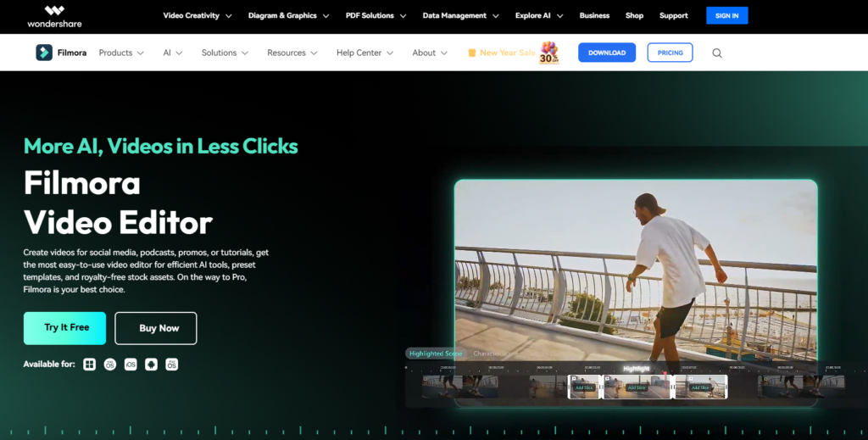Click the 30% off balloon badge
Viewport: 868px width, 440px height.
click(x=549, y=53)
